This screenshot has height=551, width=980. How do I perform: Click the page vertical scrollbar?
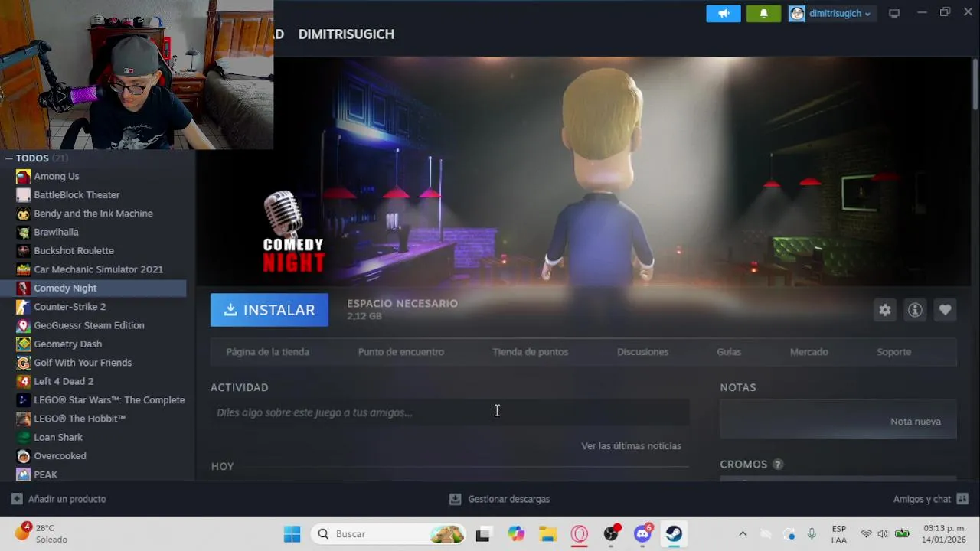click(975, 84)
